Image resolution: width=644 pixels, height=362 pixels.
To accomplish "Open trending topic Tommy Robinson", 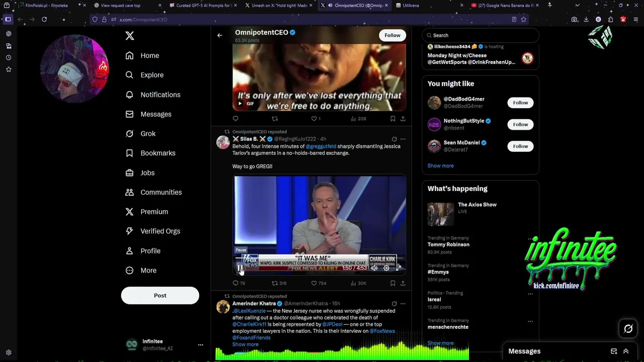I will (x=448, y=244).
